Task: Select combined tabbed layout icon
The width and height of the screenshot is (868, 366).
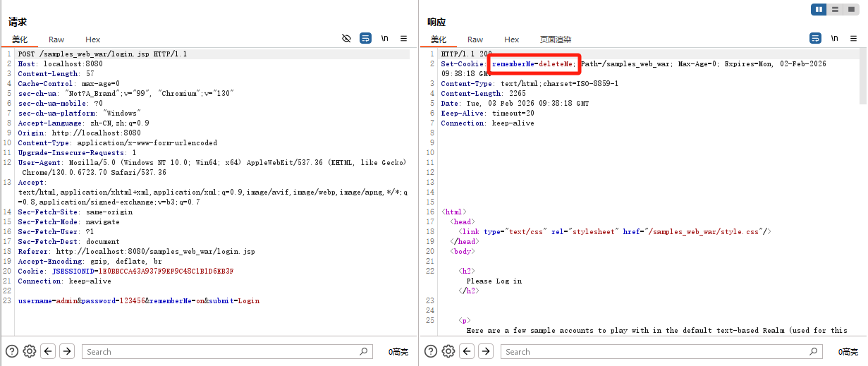Action: (x=850, y=9)
